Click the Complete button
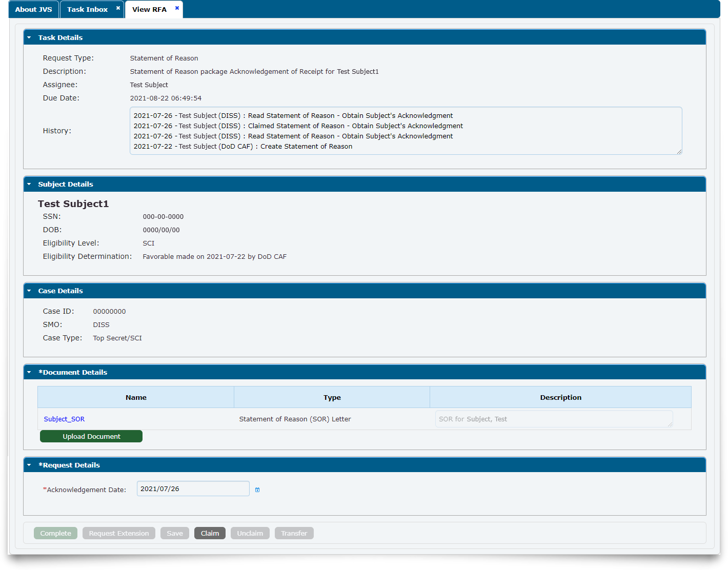728x570 pixels. tap(55, 533)
